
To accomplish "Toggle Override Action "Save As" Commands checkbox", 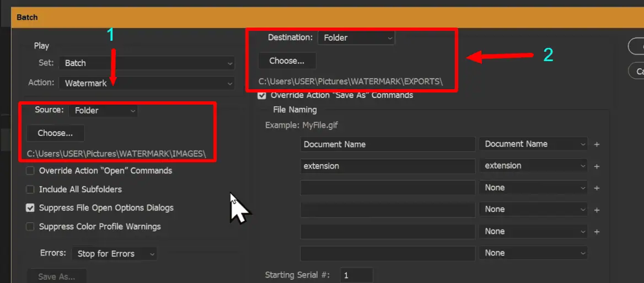I will coord(262,95).
